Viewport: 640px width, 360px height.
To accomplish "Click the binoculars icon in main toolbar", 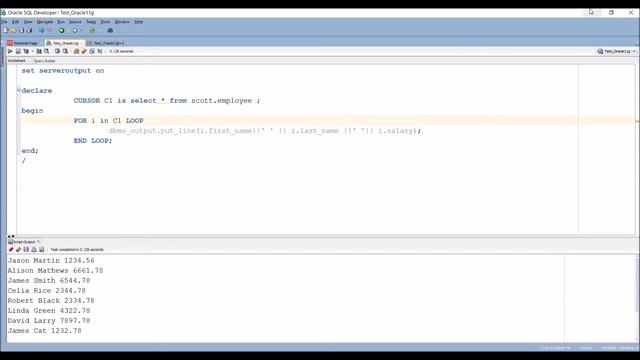I will (x=110, y=30).
